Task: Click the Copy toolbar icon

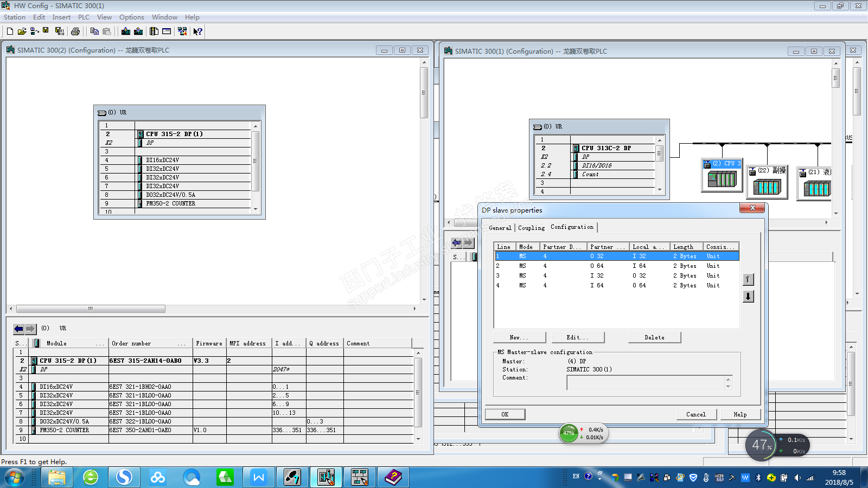Action: [94, 31]
